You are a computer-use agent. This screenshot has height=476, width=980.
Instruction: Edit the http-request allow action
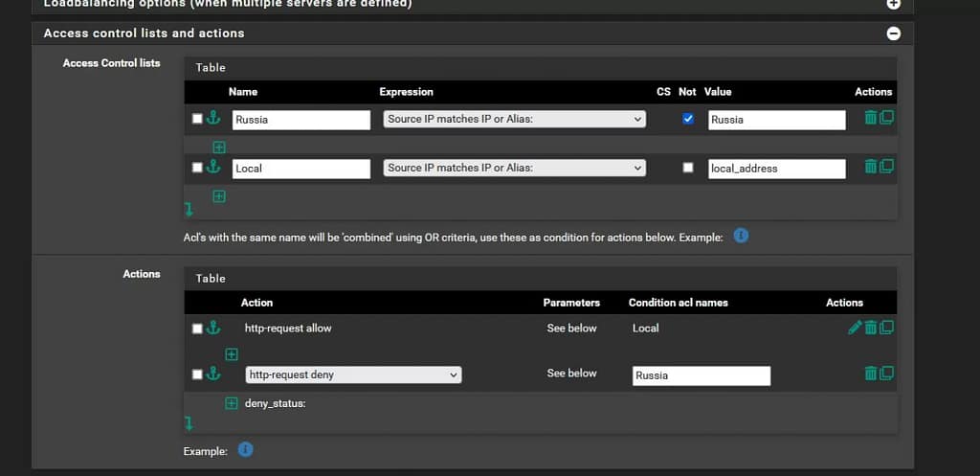(855, 328)
